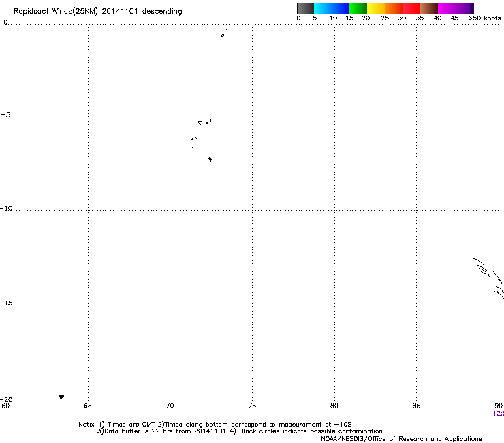Click the yellow 20-25 knots legend segment
504x443 pixels.
point(376,8)
